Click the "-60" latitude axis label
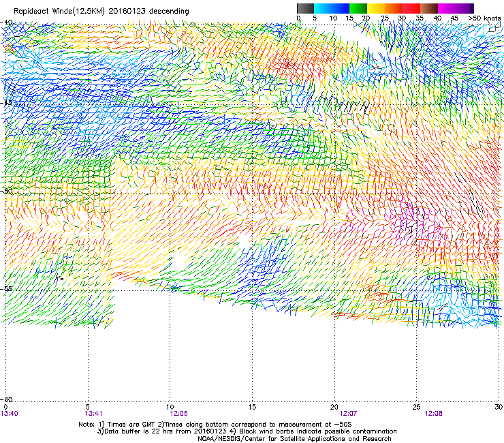 coord(6,399)
